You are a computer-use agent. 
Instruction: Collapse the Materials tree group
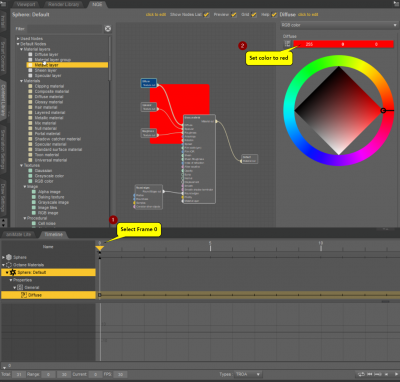pyautogui.click(x=22, y=81)
